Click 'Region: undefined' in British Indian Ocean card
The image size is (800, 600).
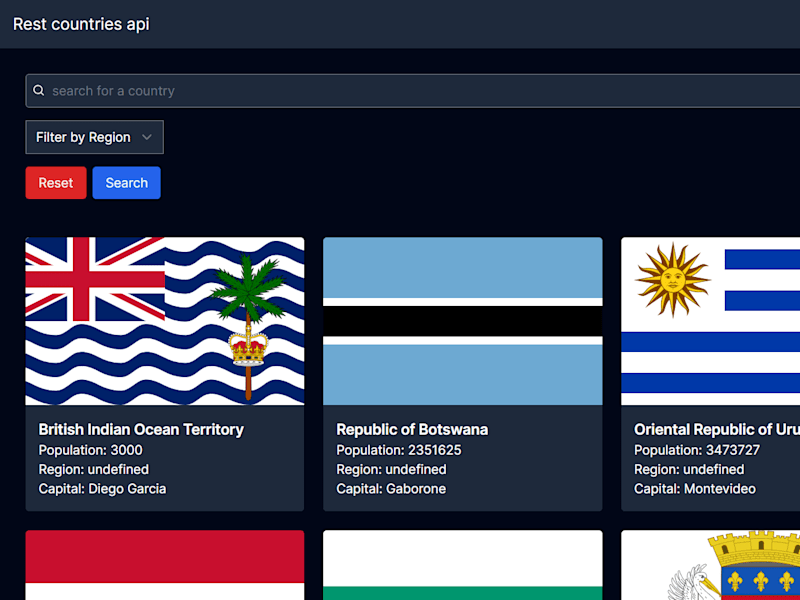click(94, 469)
